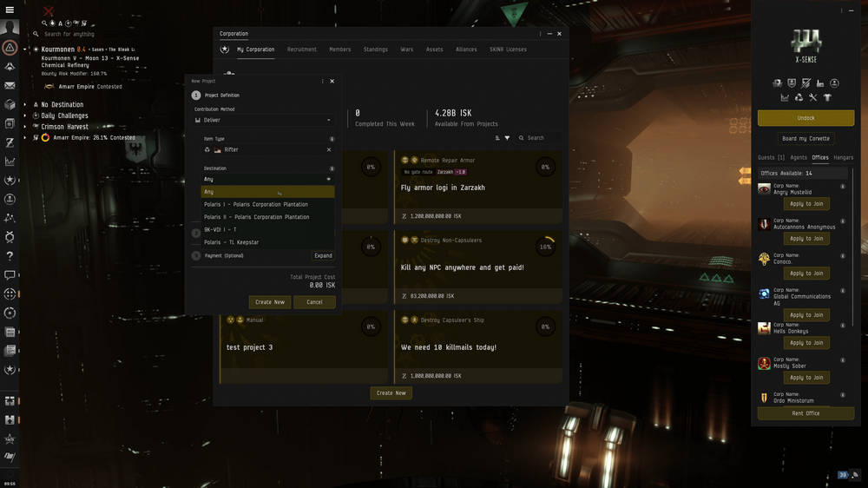Image resolution: width=868 pixels, height=488 pixels.
Task: Open the station Repair Shop tools icon
Action: 813,97
